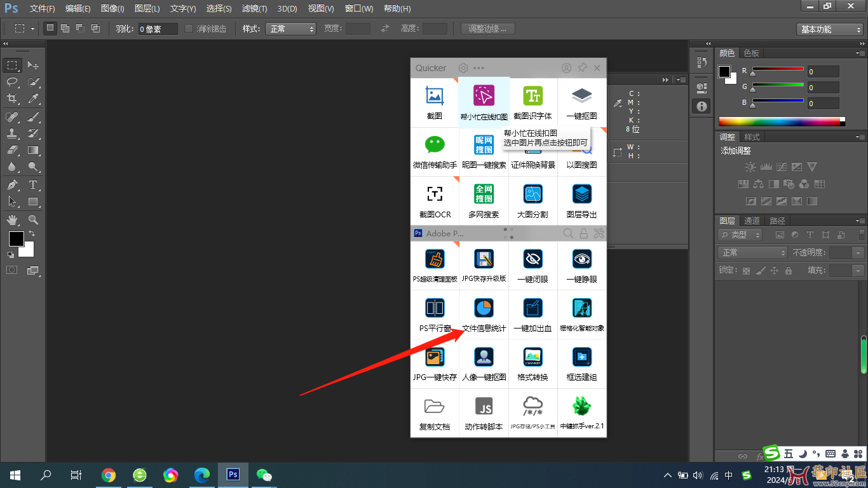The height and width of the screenshot is (488, 868).
Task: Click JPG快存升级版 action
Action: point(484,266)
